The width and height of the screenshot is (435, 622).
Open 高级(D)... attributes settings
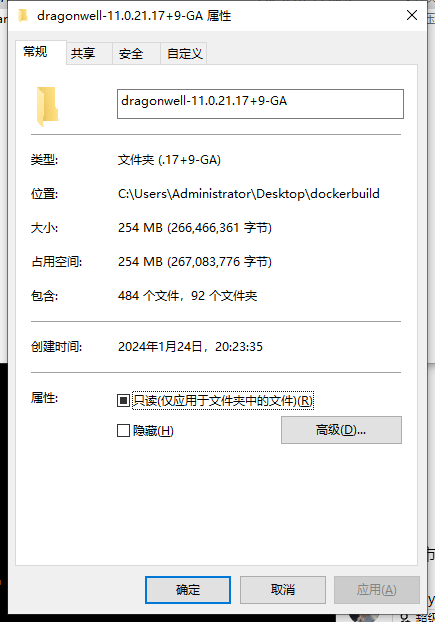point(341,430)
